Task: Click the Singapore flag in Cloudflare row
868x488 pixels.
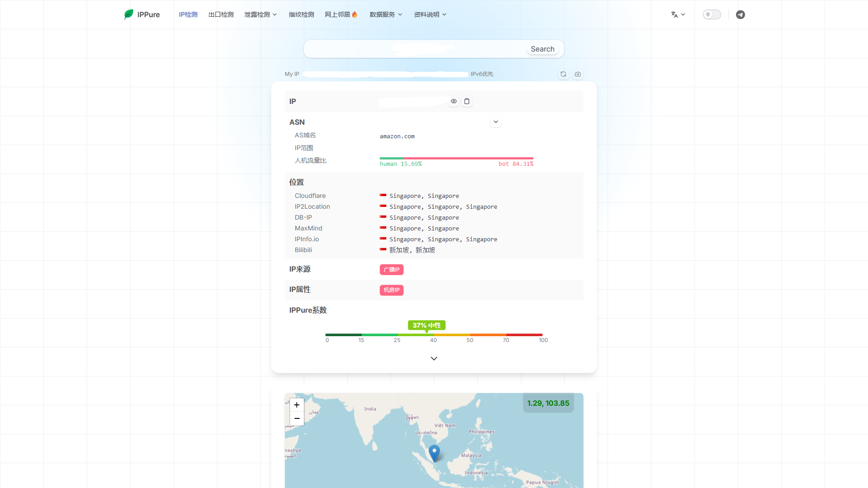Action: pos(383,196)
